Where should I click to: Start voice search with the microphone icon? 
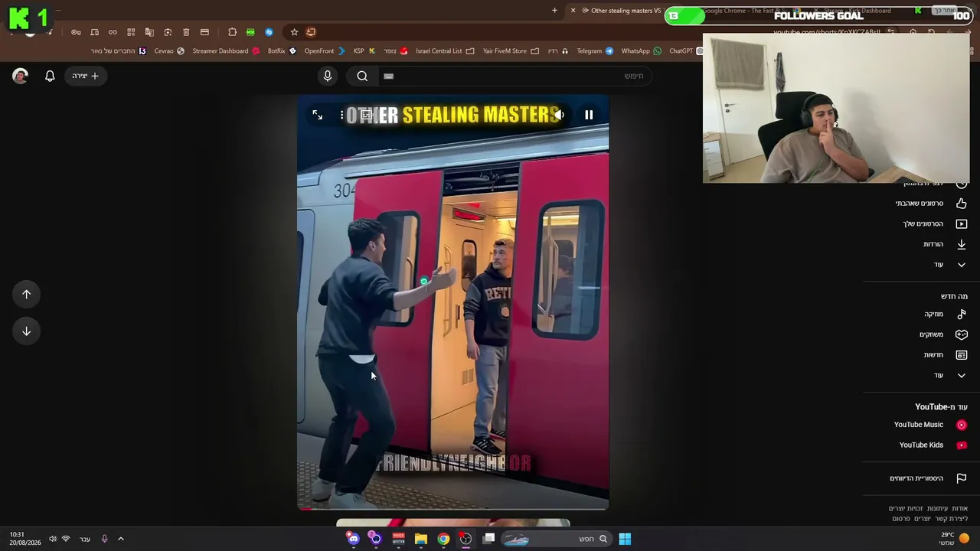pyautogui.click(x=328, y=76)
